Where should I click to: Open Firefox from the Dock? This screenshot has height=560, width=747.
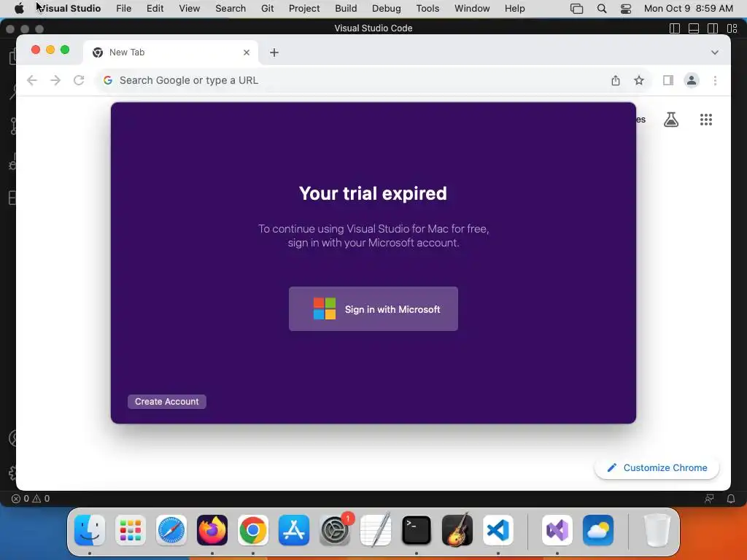pos(212,529)
